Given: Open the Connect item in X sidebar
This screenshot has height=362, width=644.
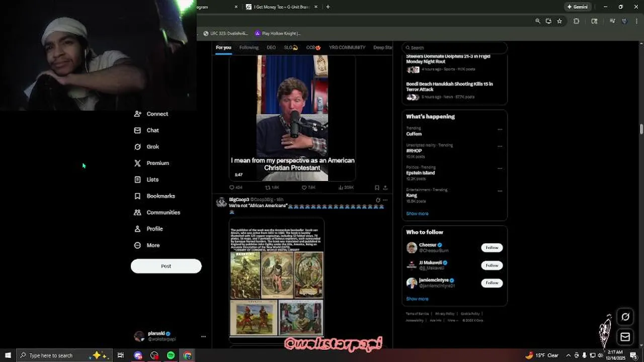Looking at the screenshot, I should (x=151, y=114).
